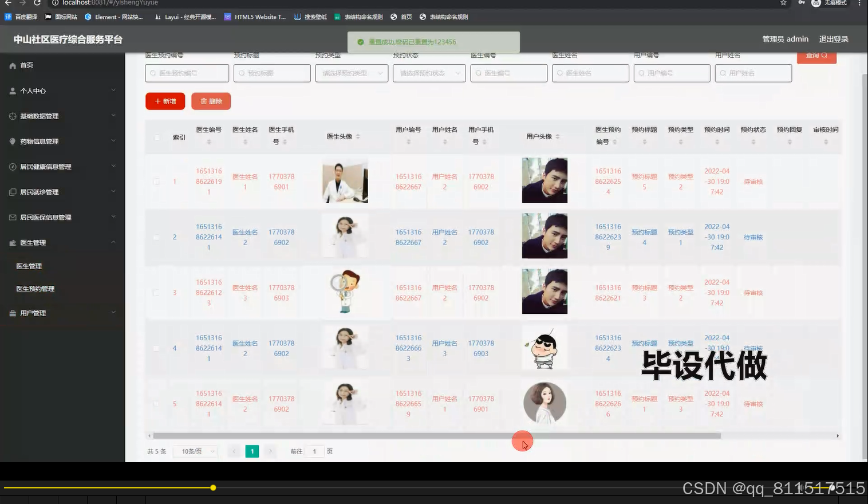Click the 前往 page number input
Screen dimensions: 868x504
pos(314,451)
